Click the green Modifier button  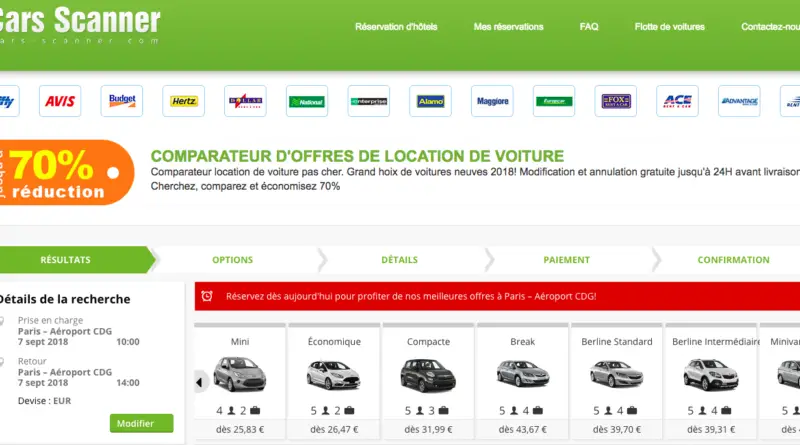click(141, 423)
